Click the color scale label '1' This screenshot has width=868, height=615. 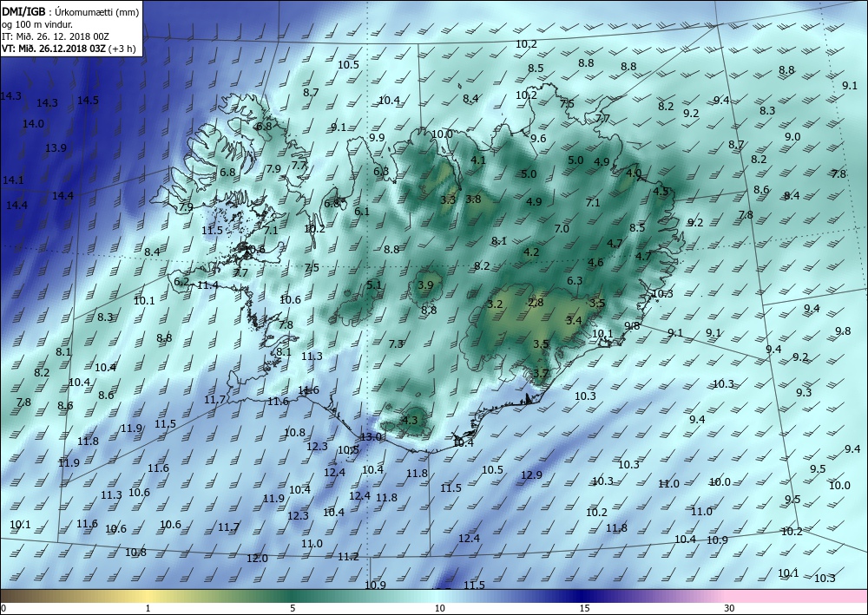click(x=148, y=608)
